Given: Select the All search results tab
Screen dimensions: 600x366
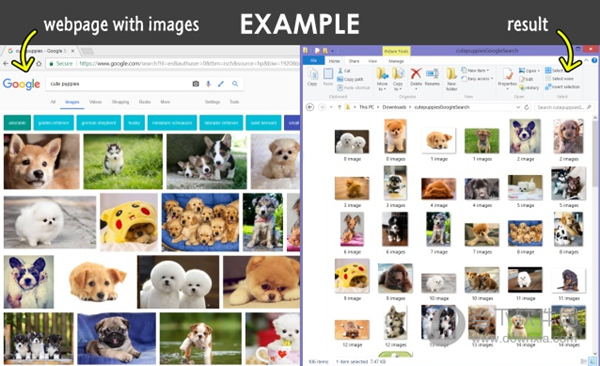Looking at the screenshot, I should point(53,102).
